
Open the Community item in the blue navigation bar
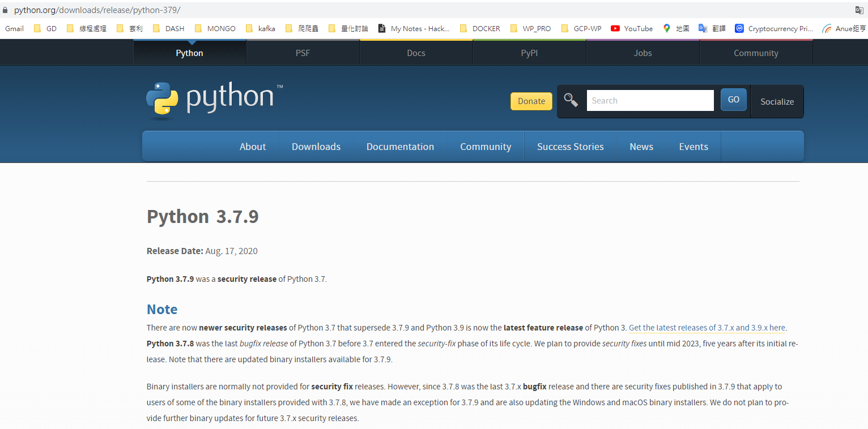point(486,147)
